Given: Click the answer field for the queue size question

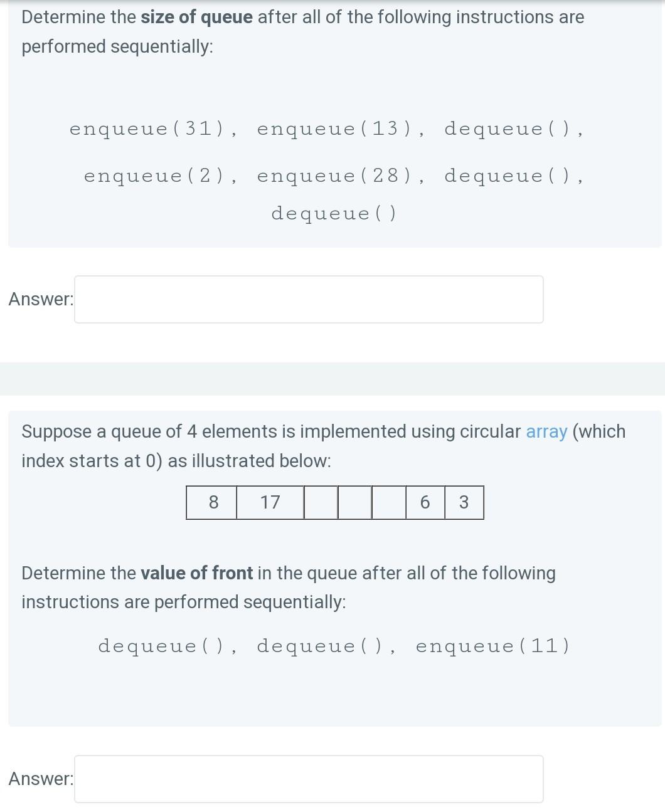Looking at the screenshot, I should click(309, 300).
